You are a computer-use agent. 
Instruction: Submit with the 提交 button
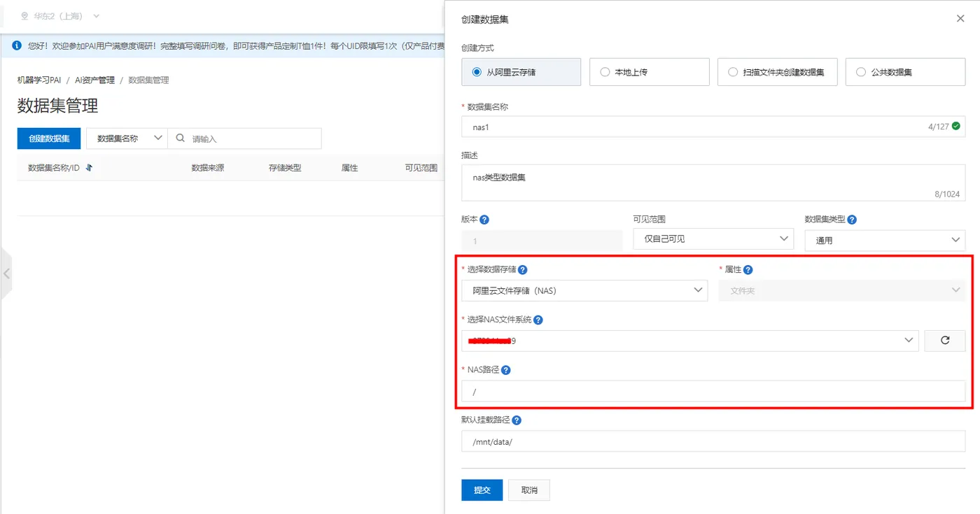click(482, 490)
